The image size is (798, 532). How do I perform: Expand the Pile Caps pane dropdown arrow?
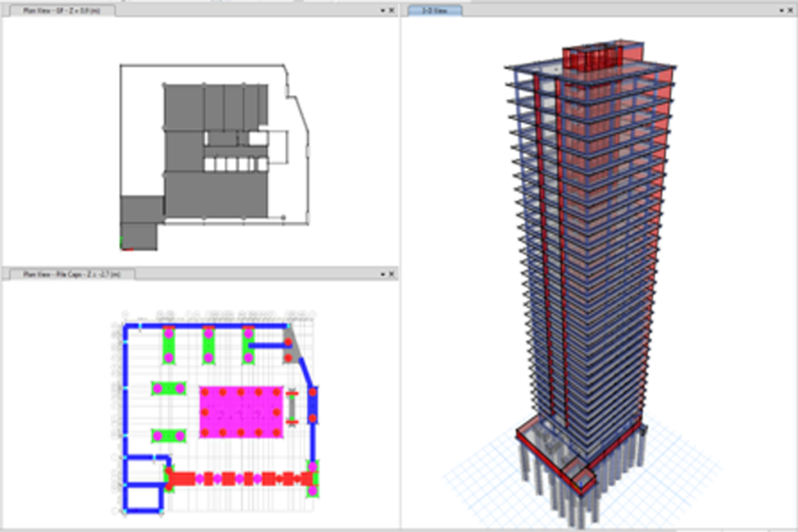pos(383,274)
